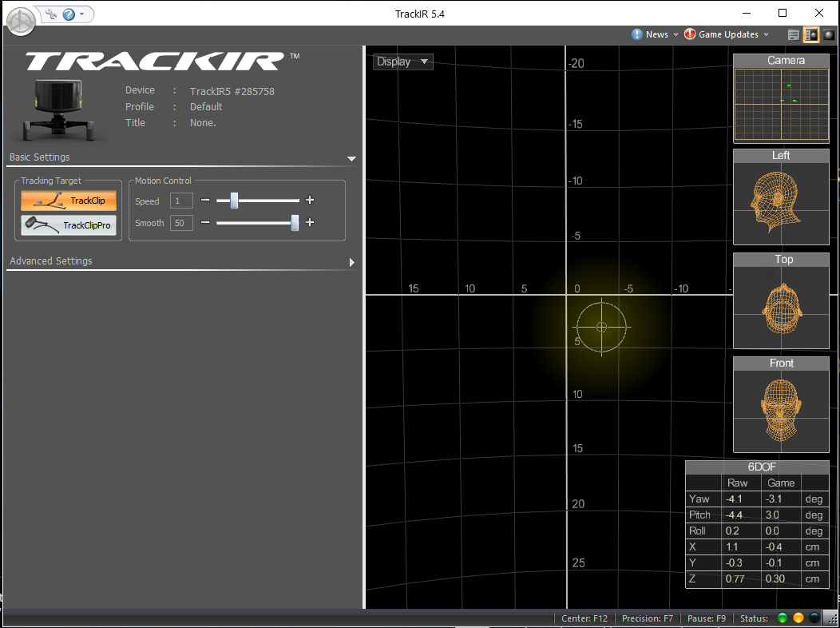840x628 pixels.
Task: Click the red Game Updates alert icon
Action: pyautogui.click(x=690, y=34)
